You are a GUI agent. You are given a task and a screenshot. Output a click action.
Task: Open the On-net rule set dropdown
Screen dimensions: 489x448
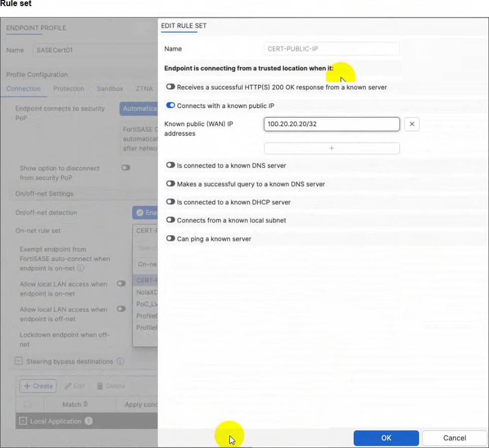[145, 231]
